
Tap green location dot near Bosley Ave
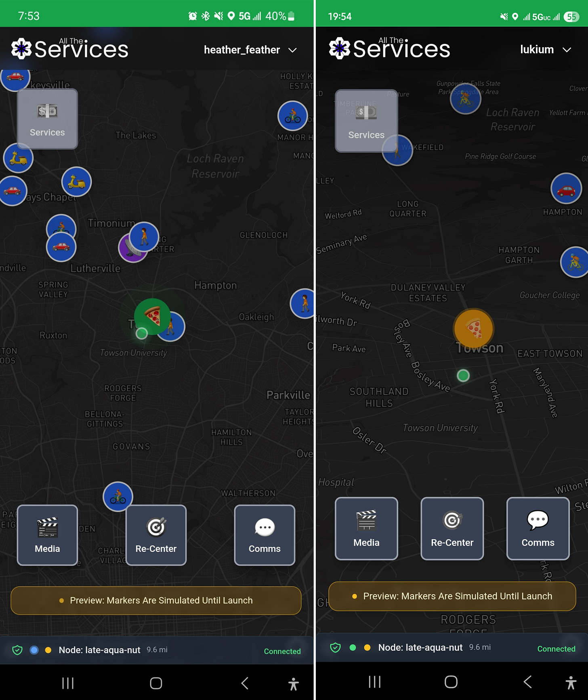(463, 376)
